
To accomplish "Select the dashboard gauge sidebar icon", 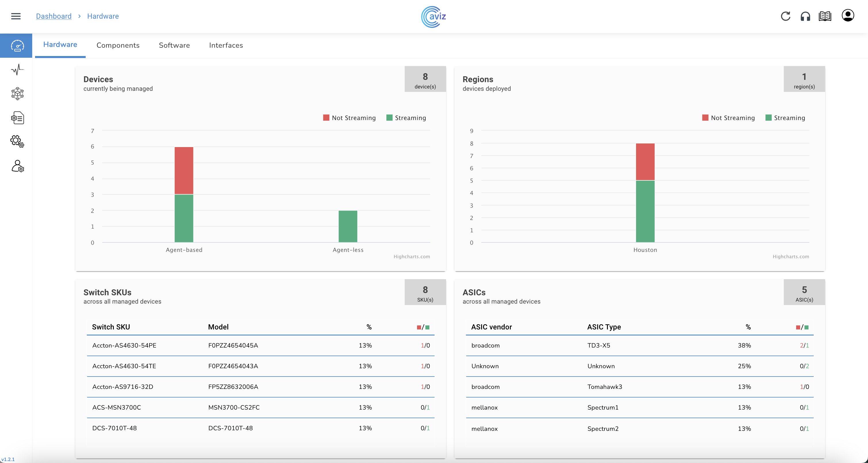I will 17,46.
